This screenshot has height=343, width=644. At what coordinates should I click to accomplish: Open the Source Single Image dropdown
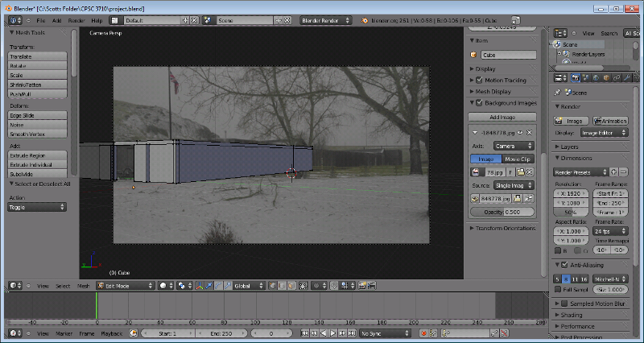click(514, 186)
